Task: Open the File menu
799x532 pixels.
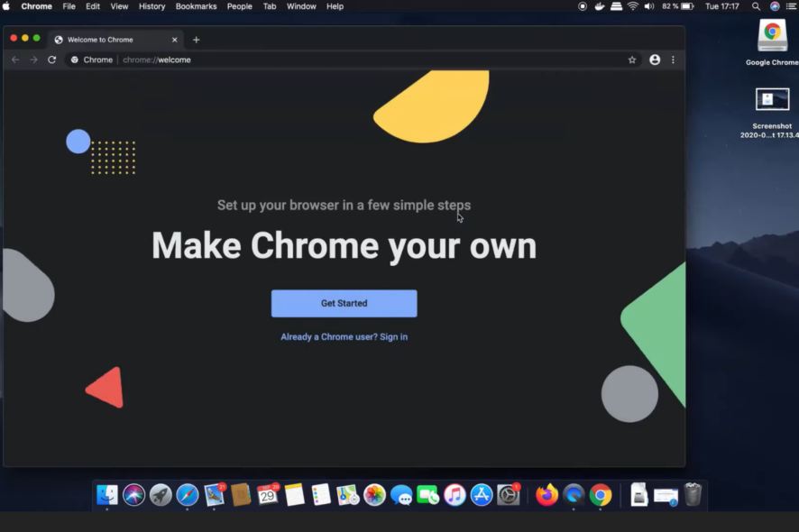Action: tap(69, 6)
